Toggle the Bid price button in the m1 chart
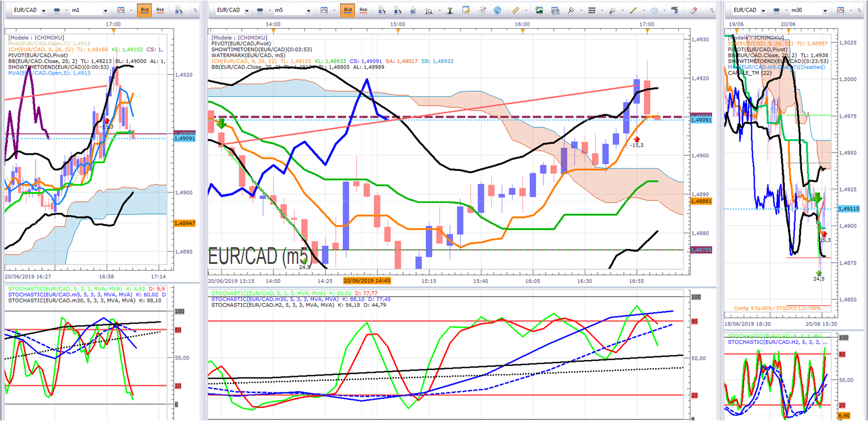 (144, 10)
